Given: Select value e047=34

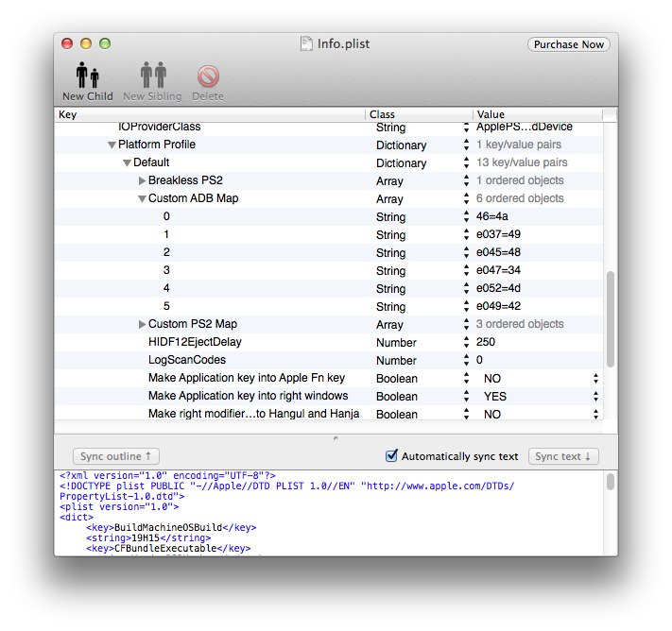Looking at the screenshot, I should 498,270.
